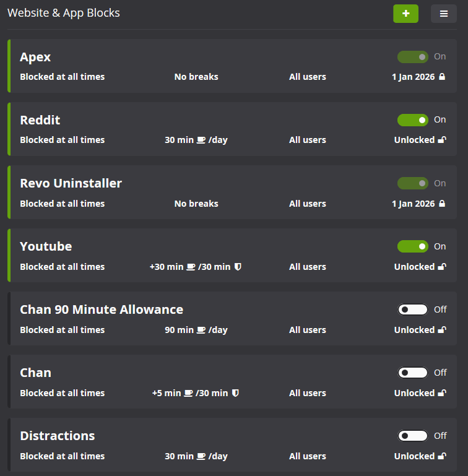Switch on the Chan block
This screenshot has height=476, width=468.
(413, 373)
